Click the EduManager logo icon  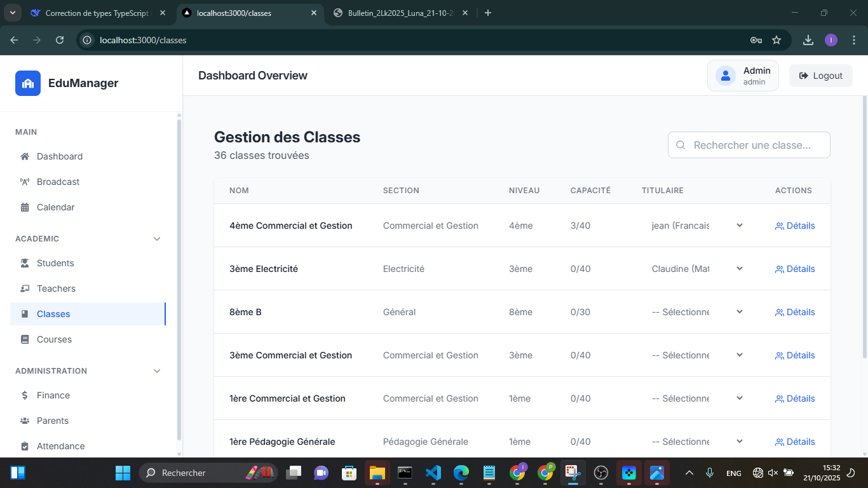coord(28,83)
